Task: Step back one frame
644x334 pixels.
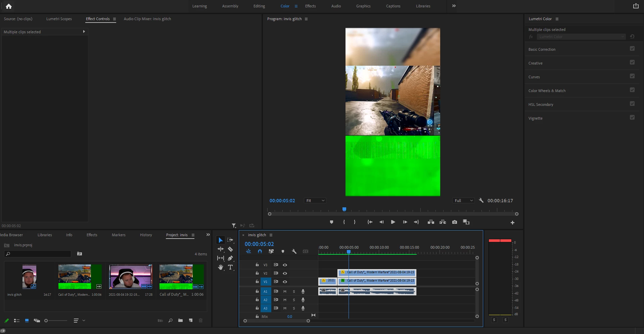Action: pos(381,222)
